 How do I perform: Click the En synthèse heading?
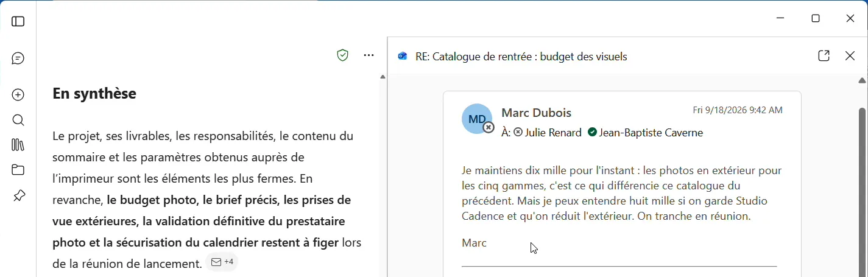[x=94, y=94]
